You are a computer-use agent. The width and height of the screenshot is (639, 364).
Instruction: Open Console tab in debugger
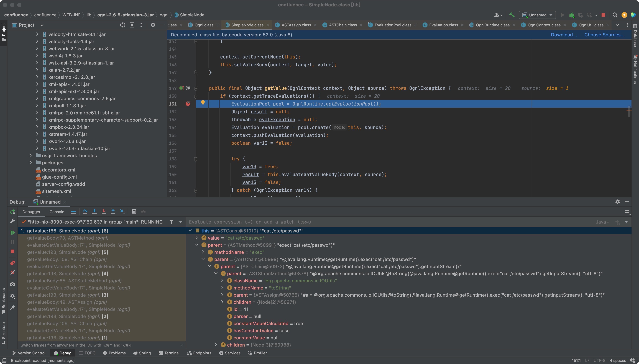click(x=57, y=212)
